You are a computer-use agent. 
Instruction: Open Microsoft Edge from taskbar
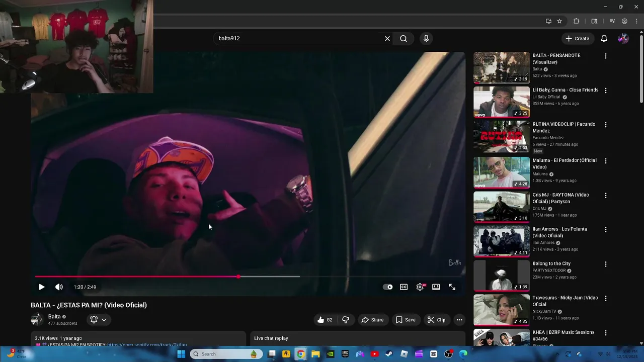pos(463,354)
